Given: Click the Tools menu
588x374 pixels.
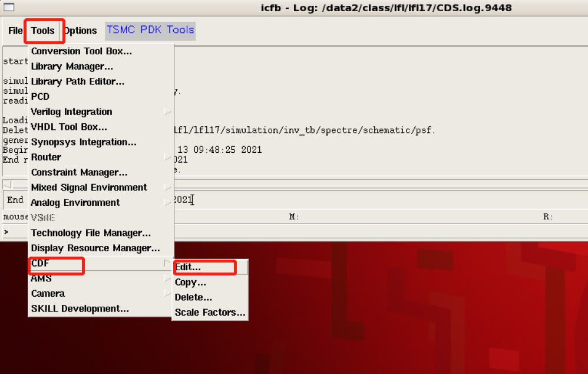Looking at the screenshot, I should (43, 31).
